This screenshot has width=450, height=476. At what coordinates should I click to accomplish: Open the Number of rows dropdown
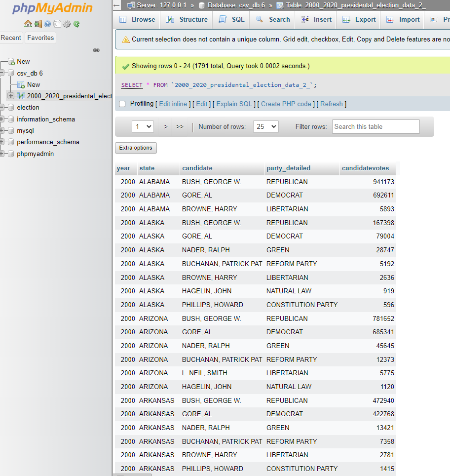265,126
